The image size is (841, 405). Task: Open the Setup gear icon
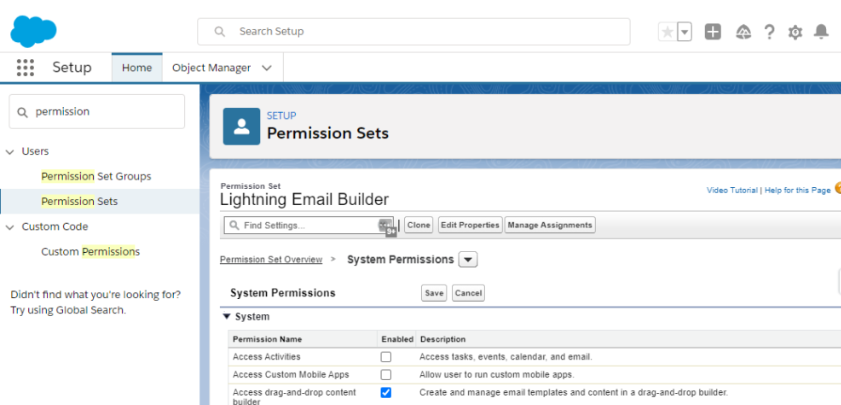(x=795, y=32)
